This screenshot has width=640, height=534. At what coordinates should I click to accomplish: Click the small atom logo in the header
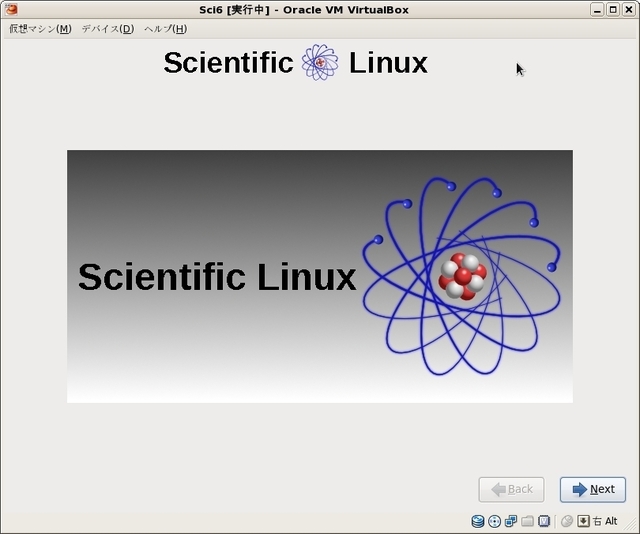[x=320, y=62]
